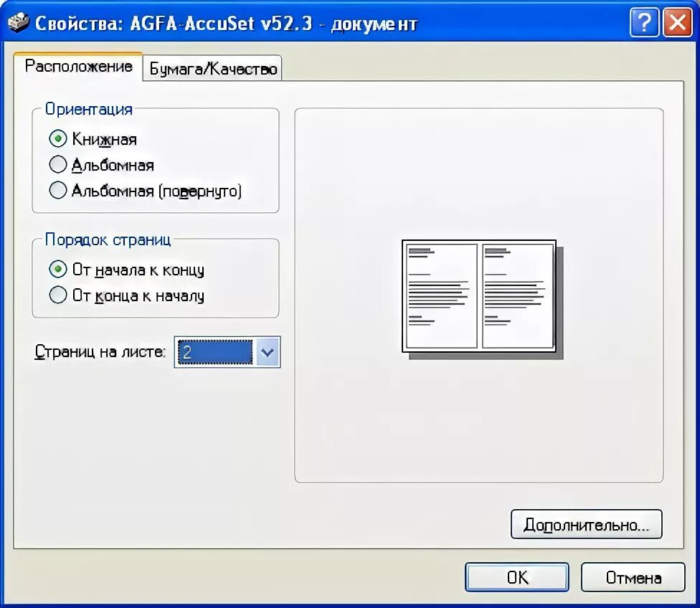700x608 pixels.
Task: Click the printer icon in the title bar
Action: [x=19, y=22]
